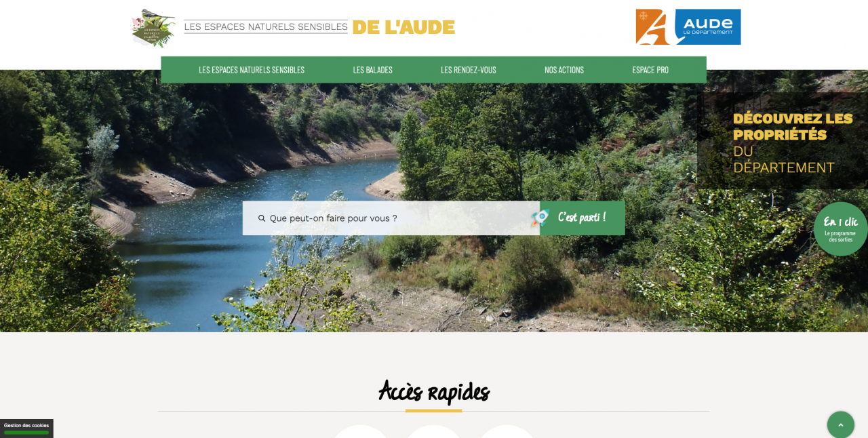Open the middle quick-access circle under Accès rapides

[433, 433]
